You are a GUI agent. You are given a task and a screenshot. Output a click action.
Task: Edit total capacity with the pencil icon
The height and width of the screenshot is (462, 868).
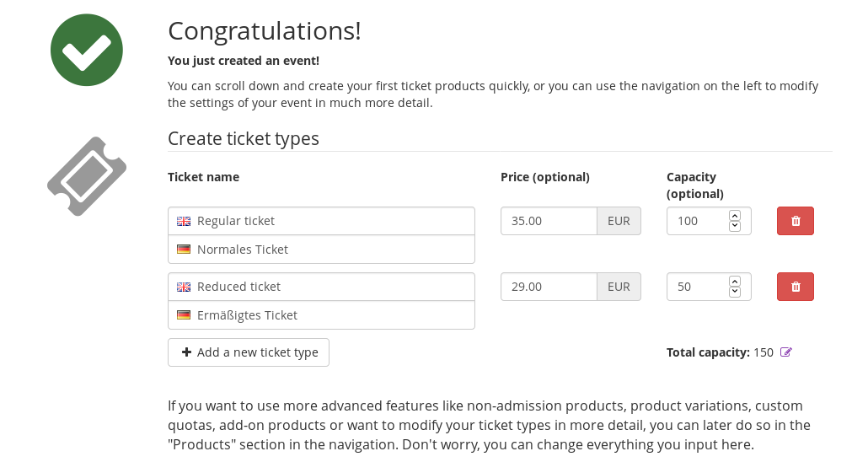click(786, 352)
